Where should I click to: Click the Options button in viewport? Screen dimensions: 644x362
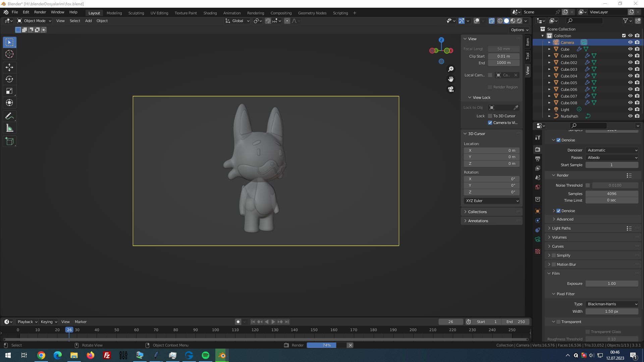(x=520, y=30)
